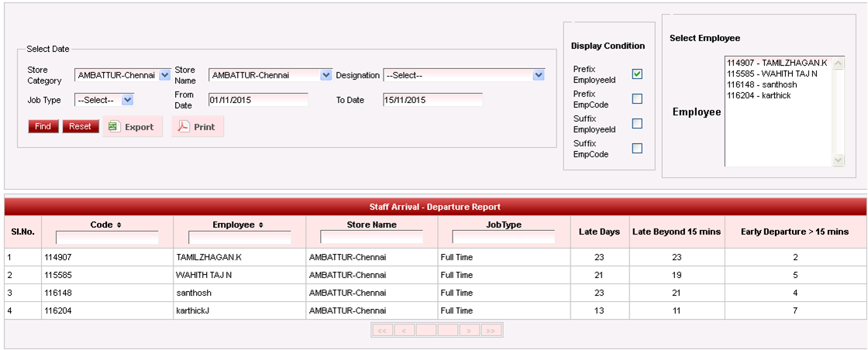Choose 116148 - santhosh from employee list

coord(762,84)
